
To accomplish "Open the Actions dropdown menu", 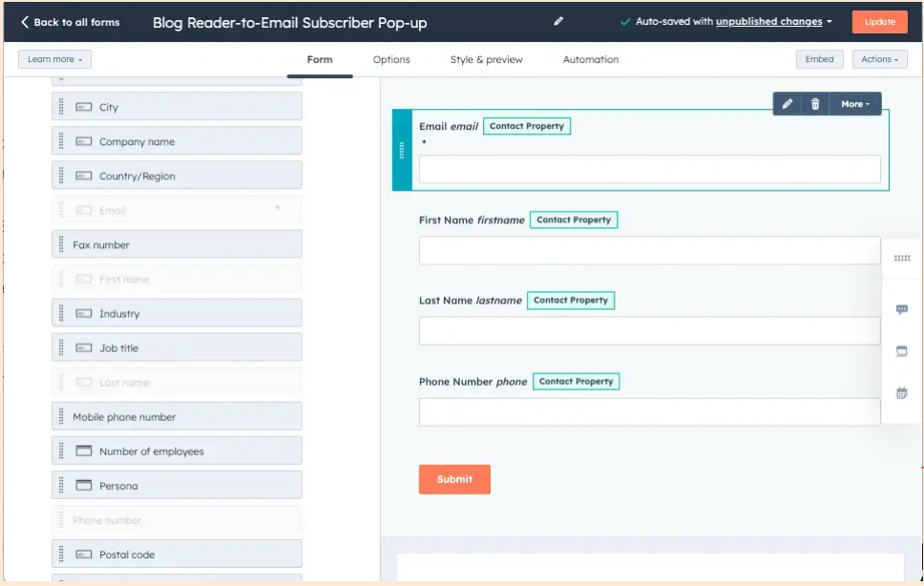I will click(x=879, y=59).
